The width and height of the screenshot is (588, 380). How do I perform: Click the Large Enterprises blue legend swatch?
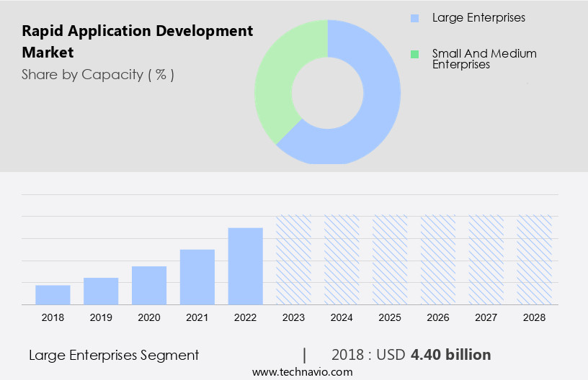(413, 18)
